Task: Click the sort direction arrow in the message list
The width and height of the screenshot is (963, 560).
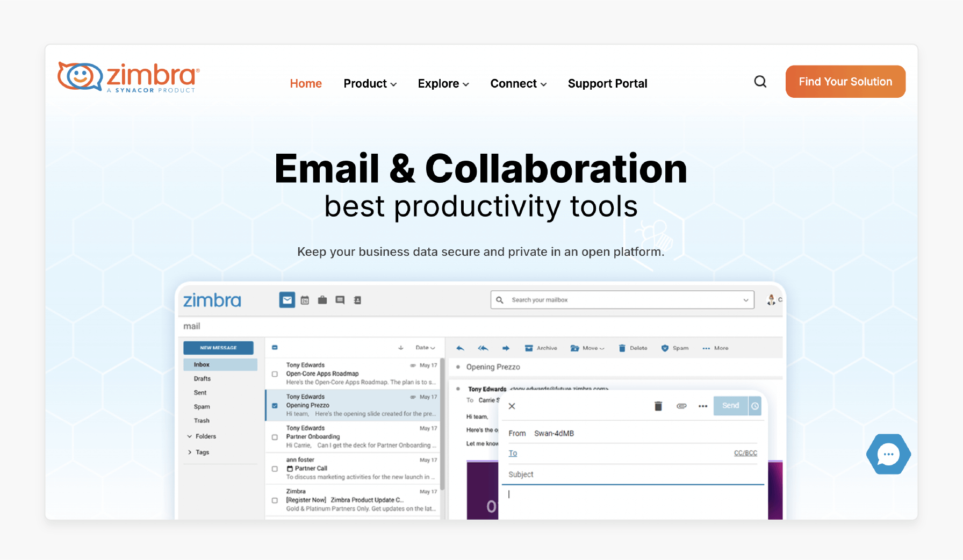Action: coord(401,348)
